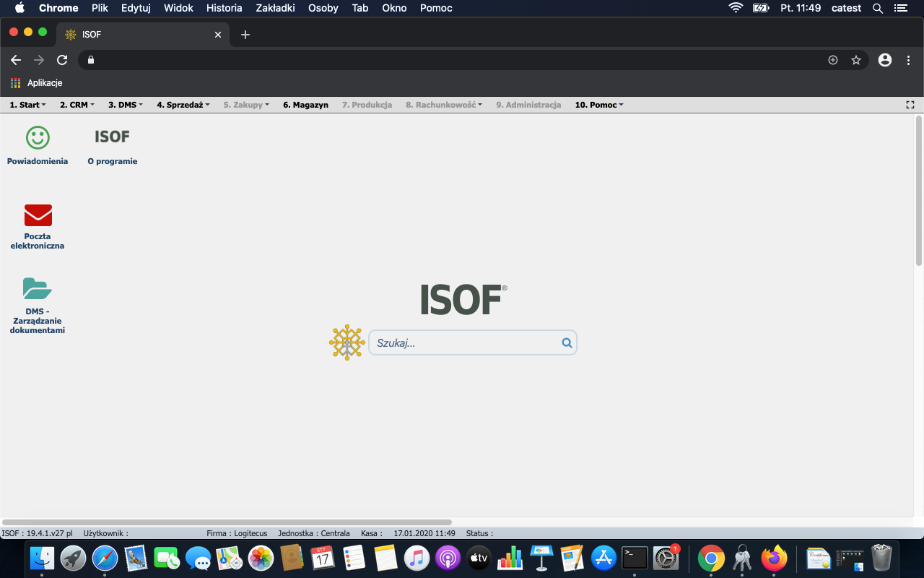Click the magnifier icon in the Szukaj field
This screenshot has height=578, width=924.
[x=567, y=343]
